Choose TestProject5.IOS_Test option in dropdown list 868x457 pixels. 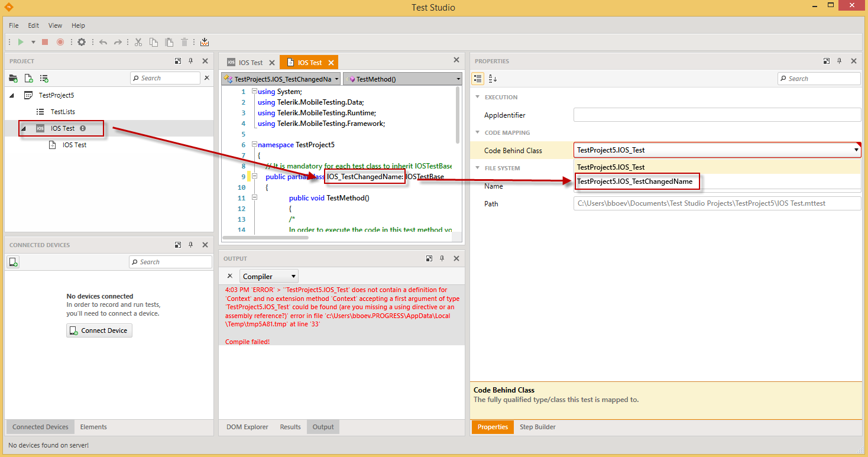[717, 167]
